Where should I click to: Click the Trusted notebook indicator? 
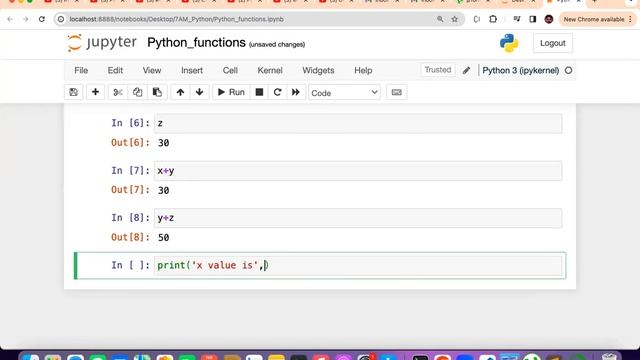point(438,70)
